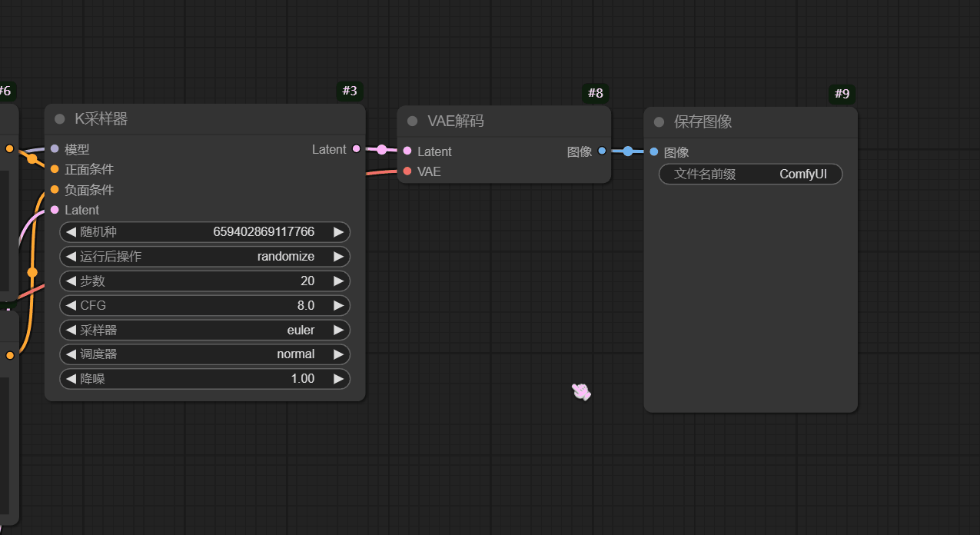Screen dimensions: 980x535
Task: Decrease CFG with its left arrow
Action: tap(71, 306)
